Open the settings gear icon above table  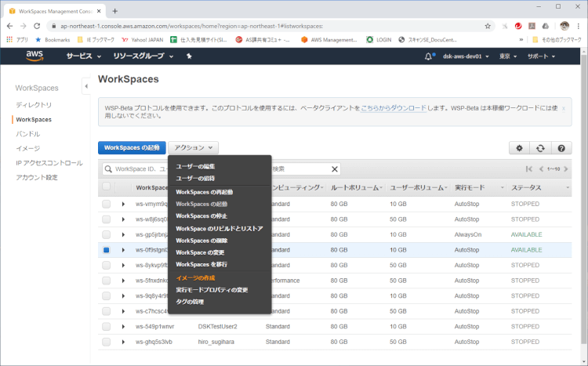coord(518,147)
